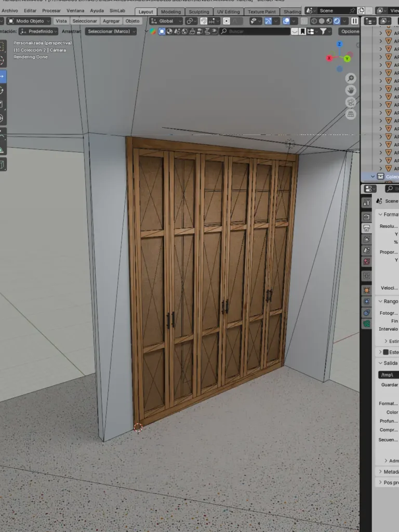Toggle X-ray mode
Viewport: 399px width, 532px height.
(x=304, y=21)
